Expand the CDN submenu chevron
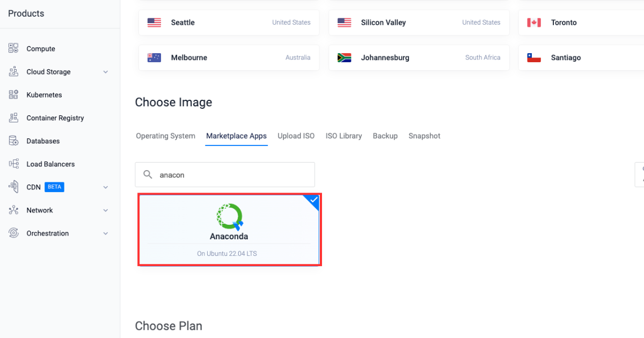Screen dimensions: 644x338 (106, 187)
